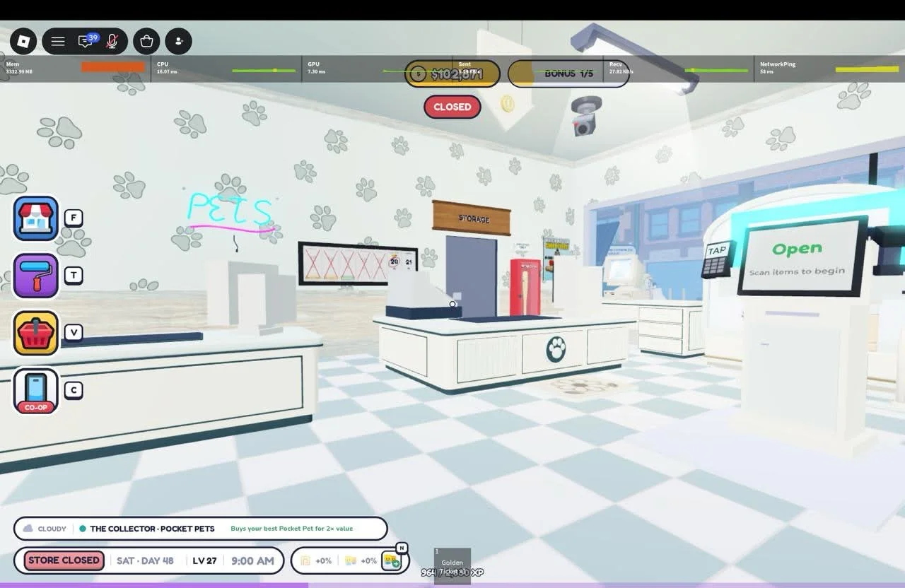Unmute the microphone in top bar
905x588 pixels.
[112, 42]
